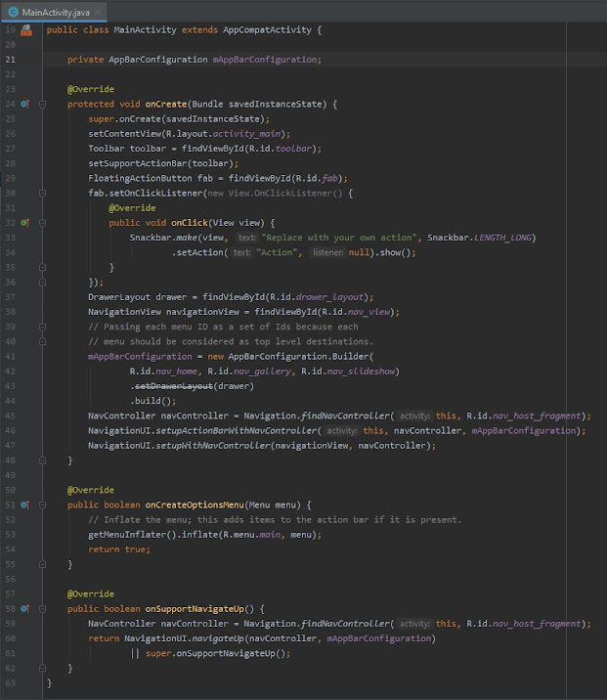This screenshot has height=700, width=607.
Task: Fold the setOnClickListener anonymous class block
Action: point(40,194)
